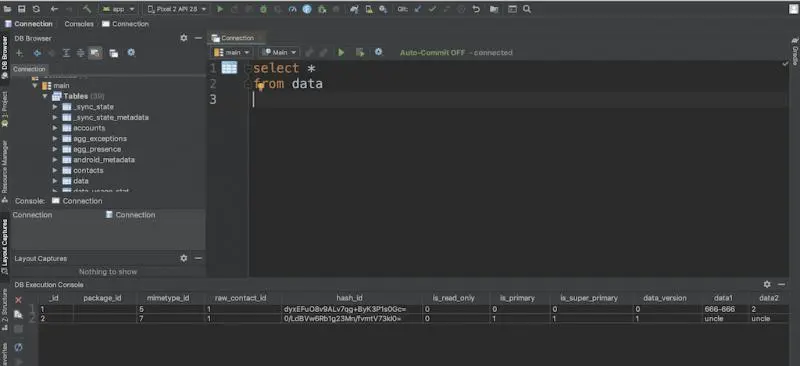Open DB Browser panel gear settings
The image size is (800, 366).
click(184, 38)
